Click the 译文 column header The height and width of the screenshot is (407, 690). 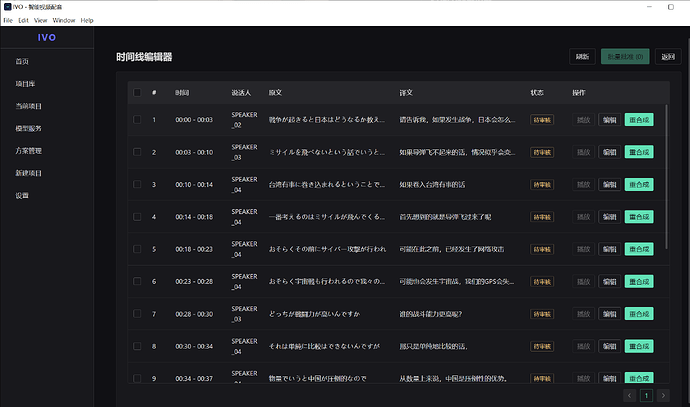tap(406, 92)
